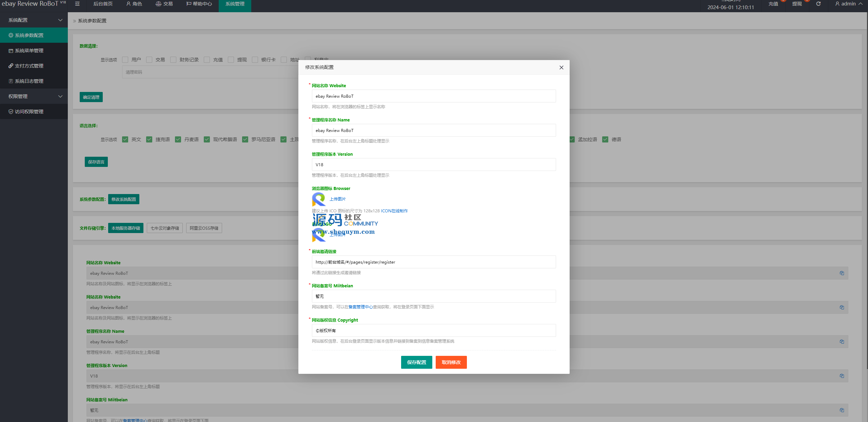Image resolution: width=868 pixels, height=422 pixels.
Task: Copy the 管理程序版本 Version value
Action: click(x=842, y=376)
